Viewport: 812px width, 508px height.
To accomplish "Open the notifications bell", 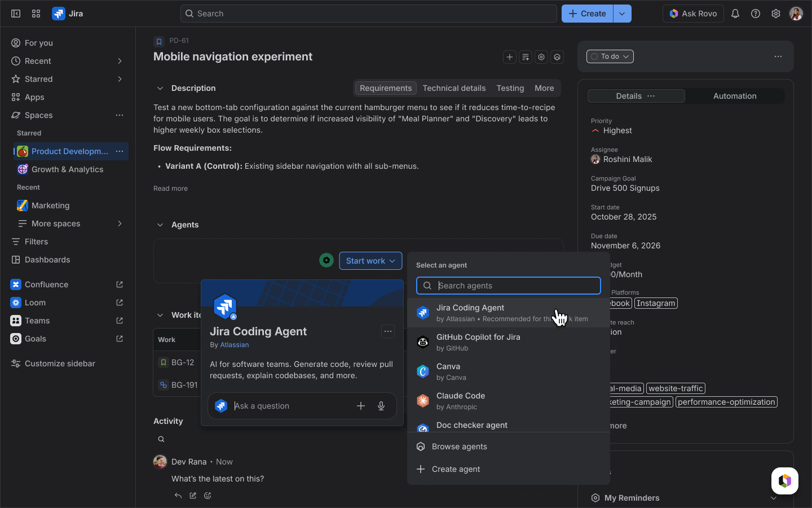I will click(x=735, y=14).
